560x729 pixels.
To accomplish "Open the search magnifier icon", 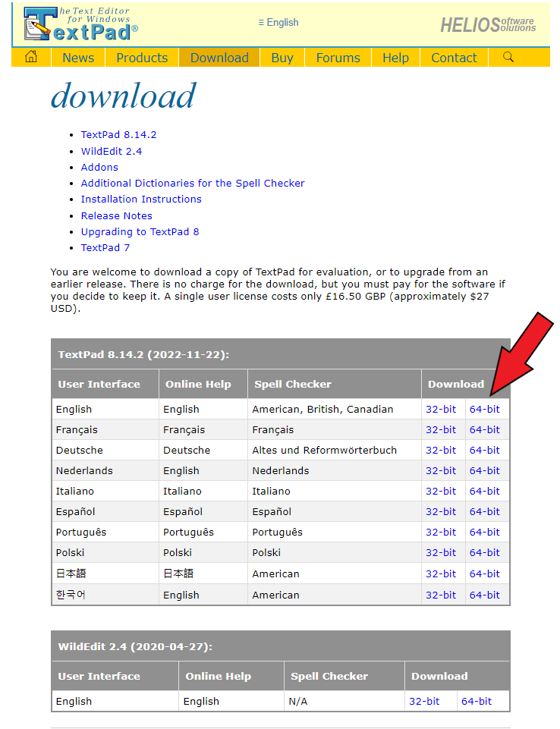I will click(x=508, y=57).
